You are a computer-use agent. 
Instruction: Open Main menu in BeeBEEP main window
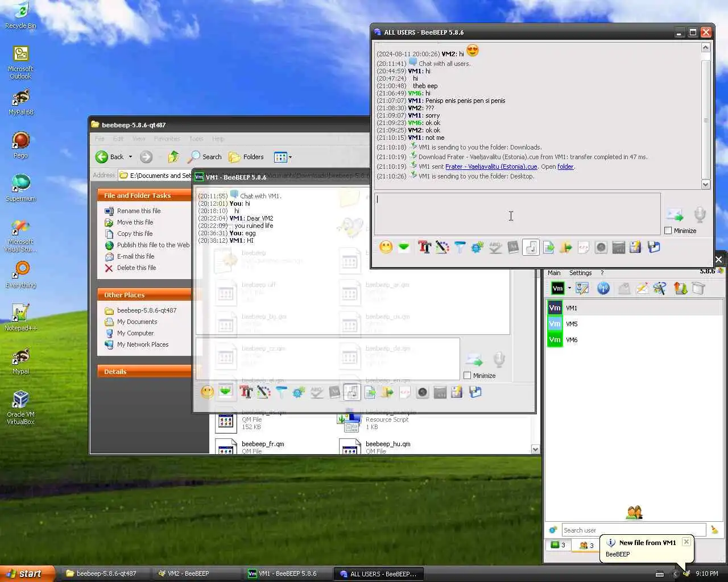click(554, 273)
